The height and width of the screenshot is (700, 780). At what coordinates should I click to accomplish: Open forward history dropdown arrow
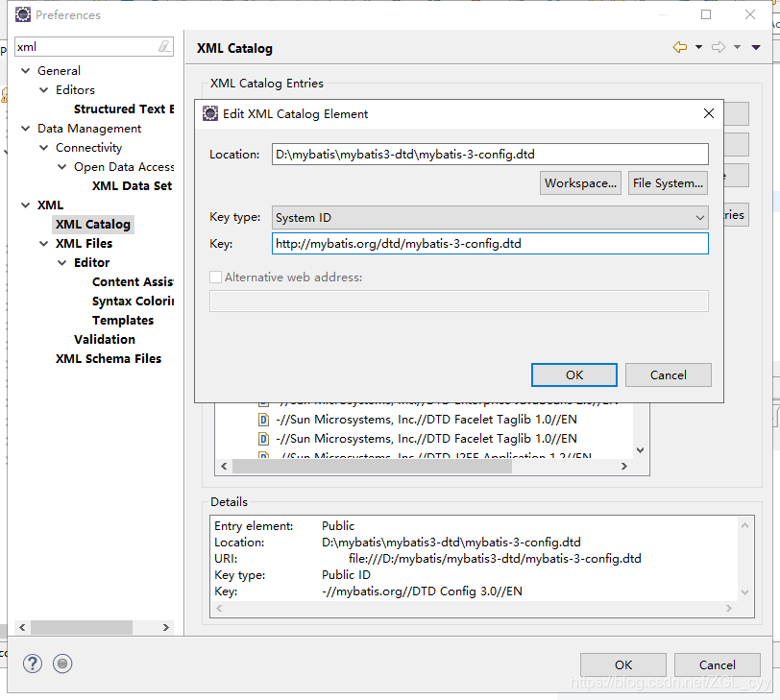[x=737, y=47]
